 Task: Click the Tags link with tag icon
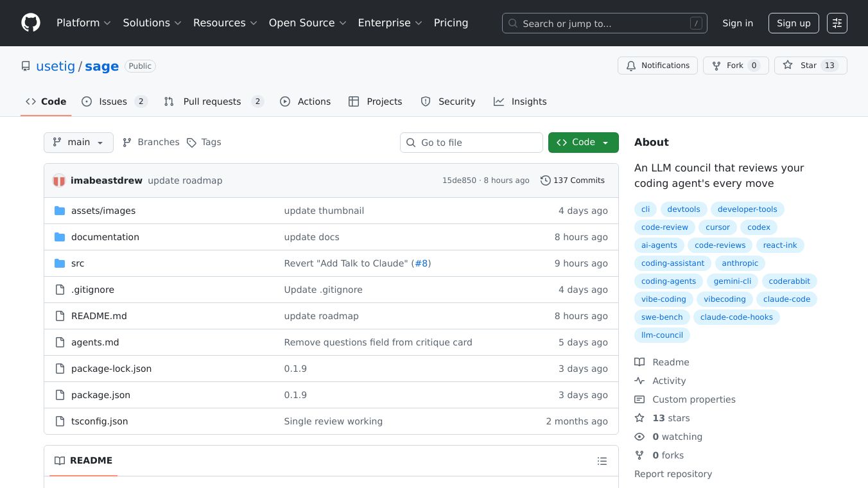click(x=204, y=143)
